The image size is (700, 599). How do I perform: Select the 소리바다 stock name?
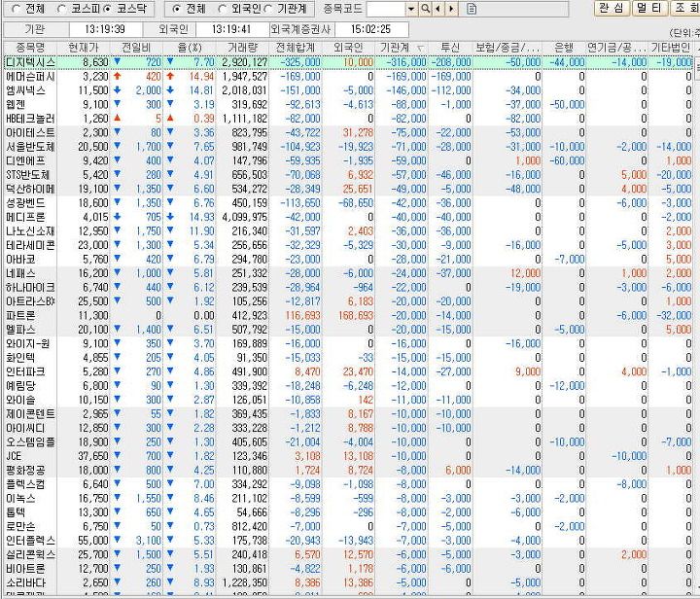point(25,582)
